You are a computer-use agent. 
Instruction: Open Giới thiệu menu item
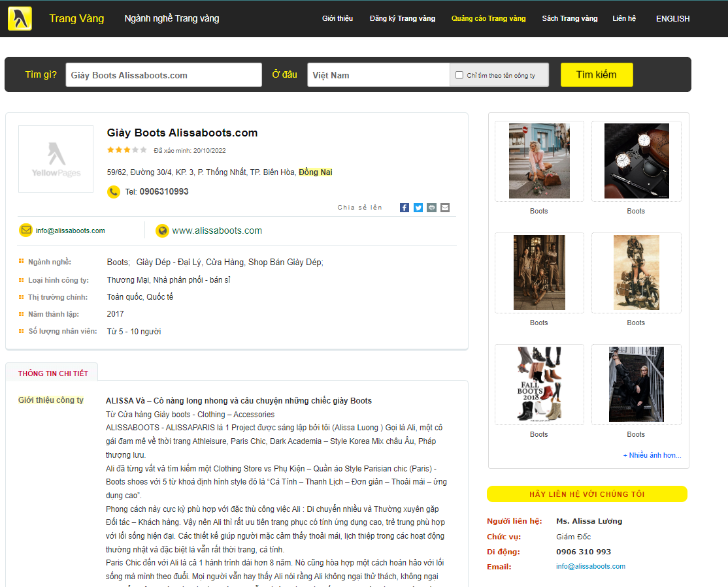[x=338, y=18]
